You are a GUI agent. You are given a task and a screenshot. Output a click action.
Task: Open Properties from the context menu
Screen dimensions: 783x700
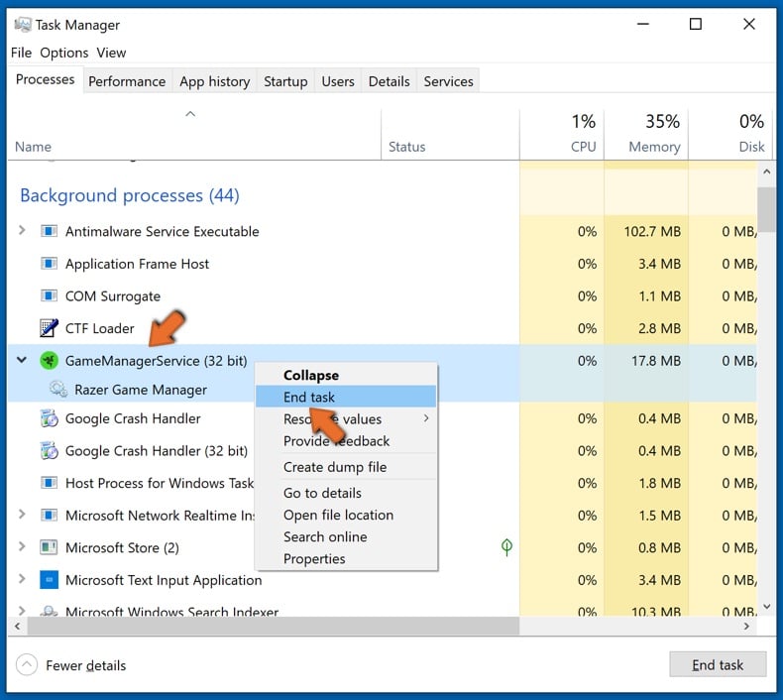(346, 559)
